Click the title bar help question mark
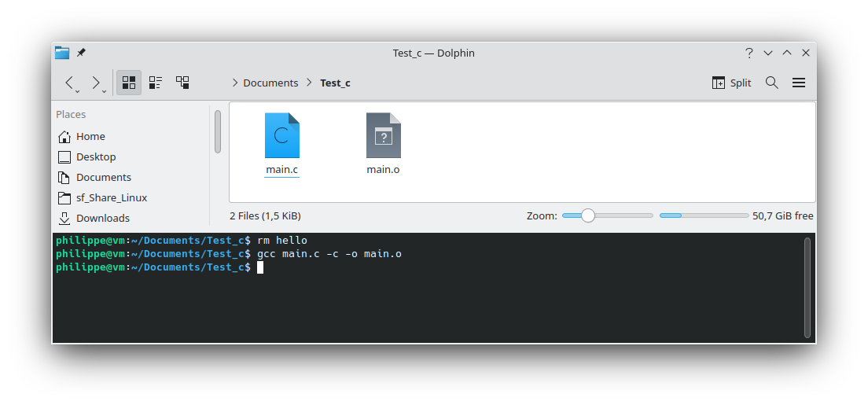 click(x=749, y=53)
